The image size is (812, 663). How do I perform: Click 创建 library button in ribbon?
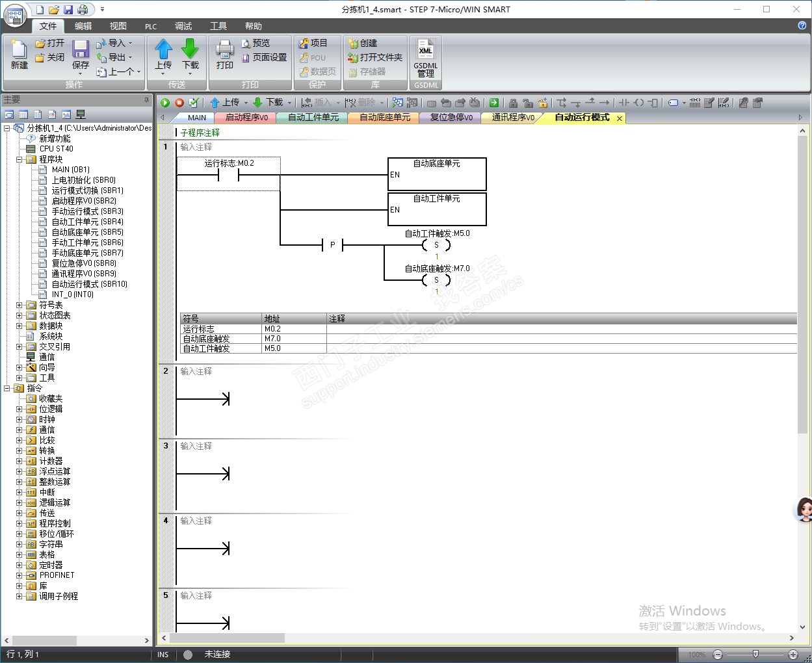[x=362, y=43]
